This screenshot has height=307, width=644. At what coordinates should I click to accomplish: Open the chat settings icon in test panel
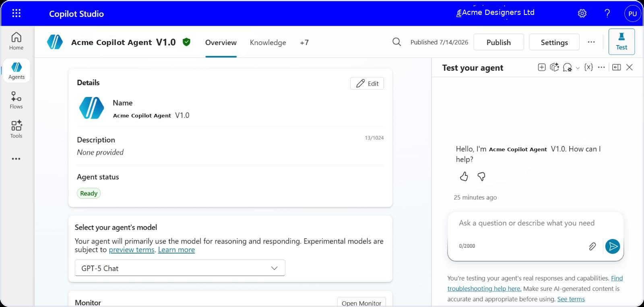568,67
